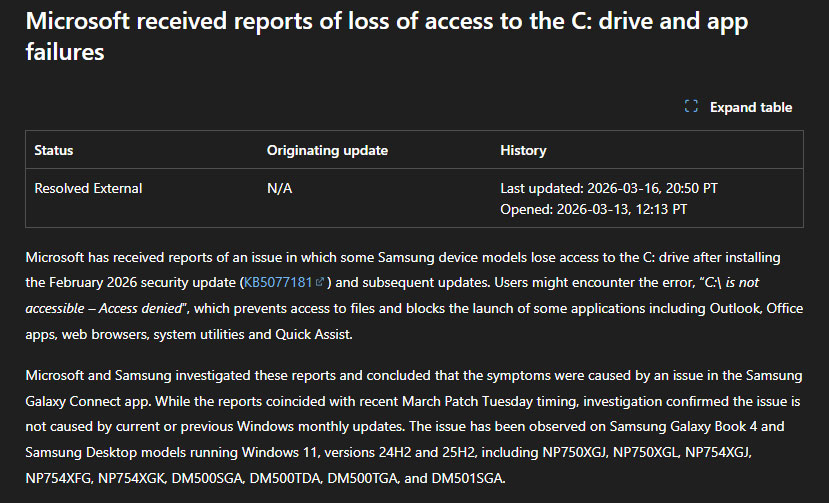This screenshot has height=503, width=829.
Task: Click the Expand table icon
Action: pos(691,107)
